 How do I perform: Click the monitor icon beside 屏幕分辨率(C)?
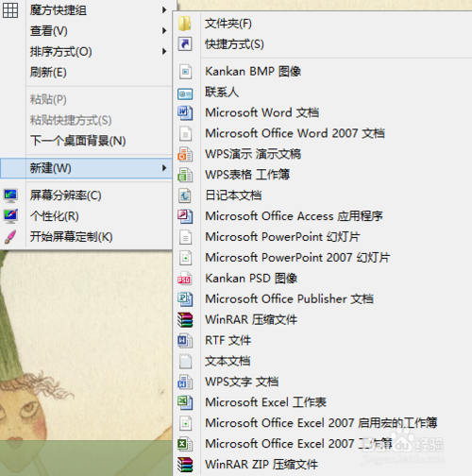(x=10, y=195)
